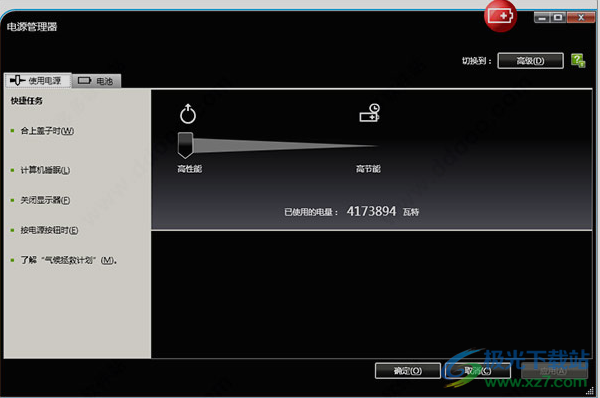This screenshot has width=600, height=398.
Task: Open the green help icon
Action: tap(578, 60)
